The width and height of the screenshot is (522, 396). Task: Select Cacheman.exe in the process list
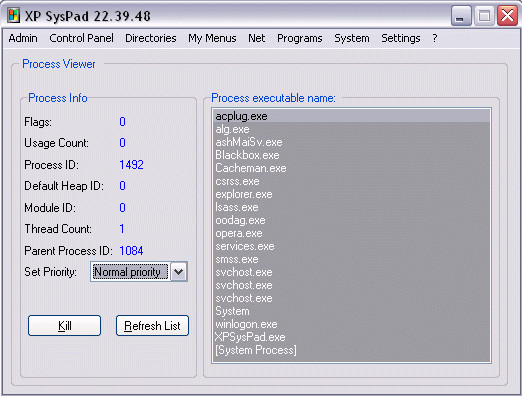[351, 168]
